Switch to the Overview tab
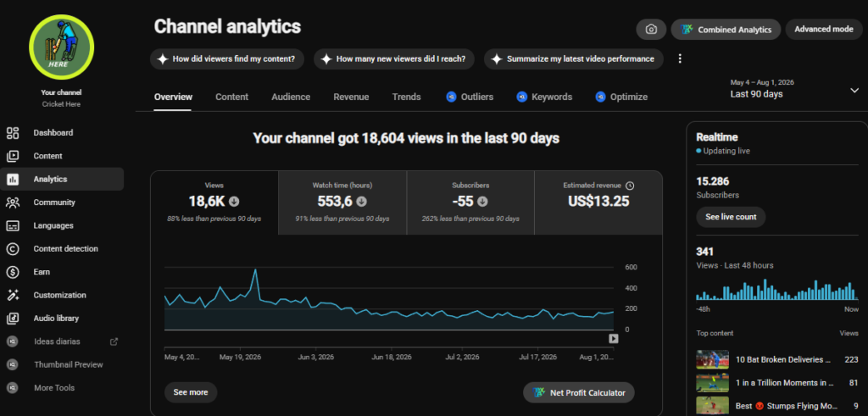The image size is (868, 416). pos(173,97)
